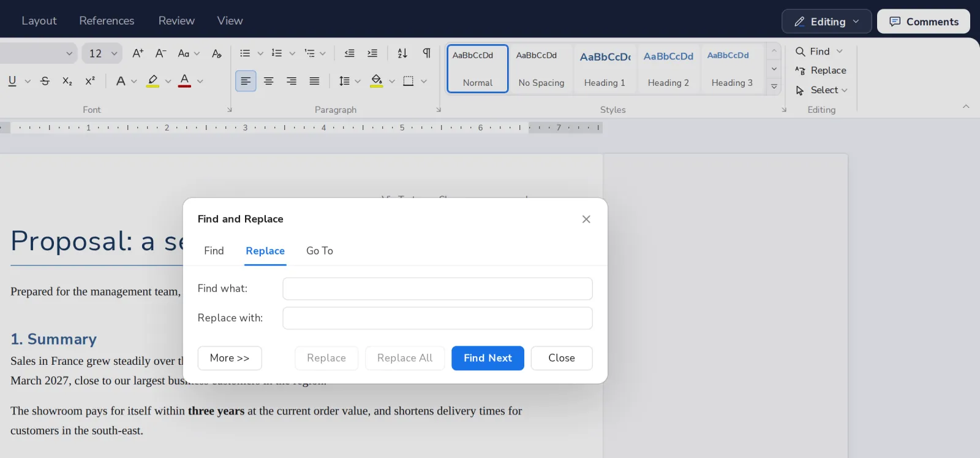Increase paragraph indent
The image size is (980, 458).
372,53
